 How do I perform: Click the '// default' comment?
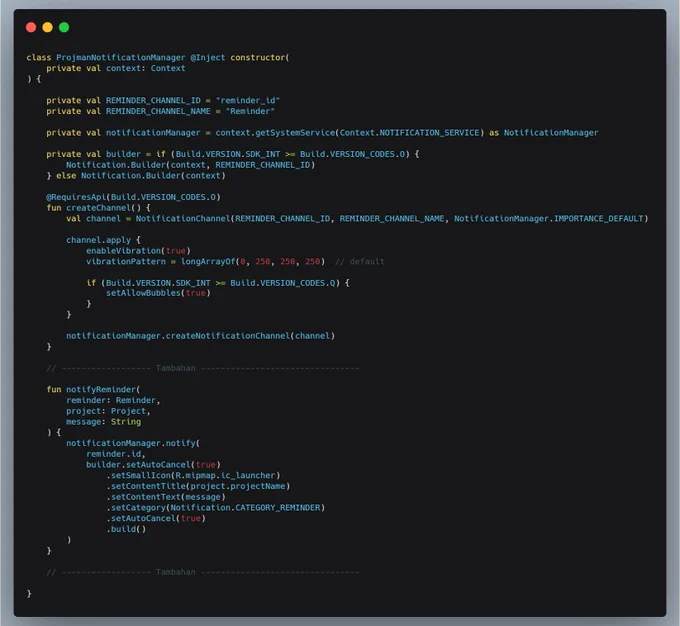click(360, 262)
